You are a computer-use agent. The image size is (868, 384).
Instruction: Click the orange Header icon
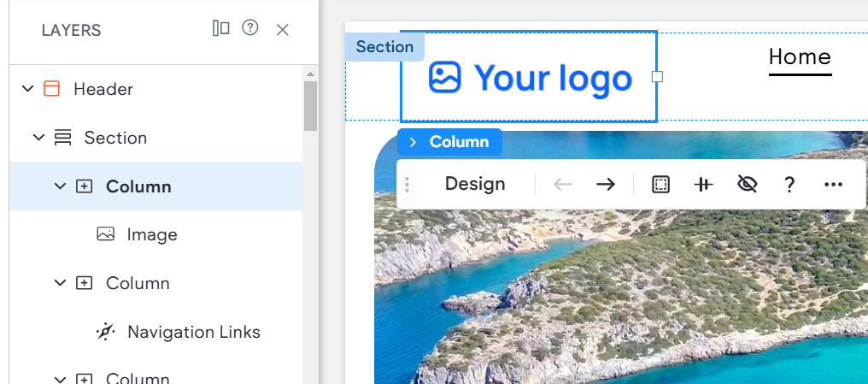coord(51,89)
